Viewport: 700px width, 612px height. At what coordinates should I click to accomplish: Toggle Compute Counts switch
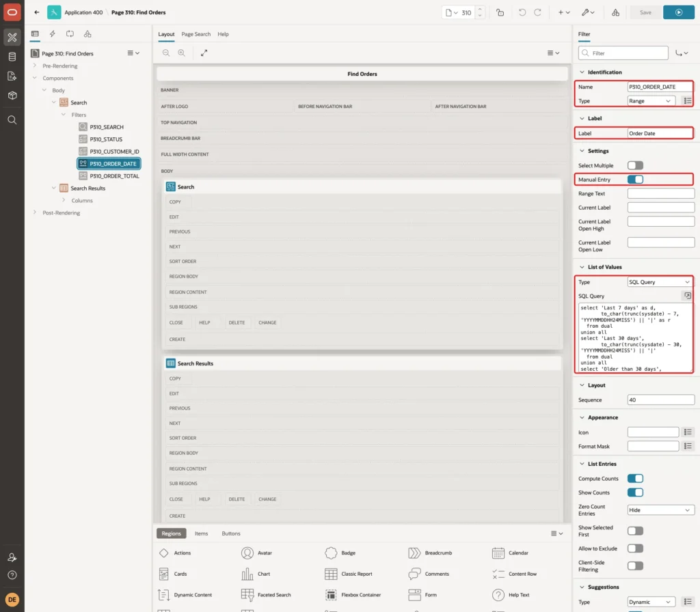point(635,479)
